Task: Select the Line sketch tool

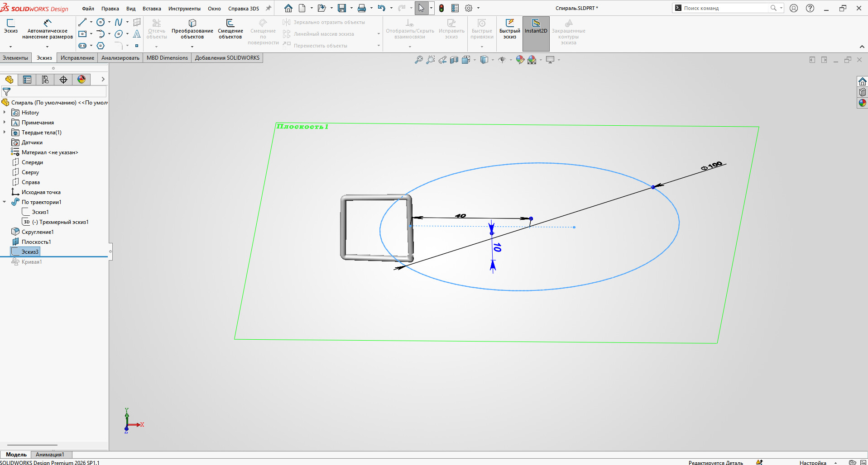Action: [x=82, y=22]
